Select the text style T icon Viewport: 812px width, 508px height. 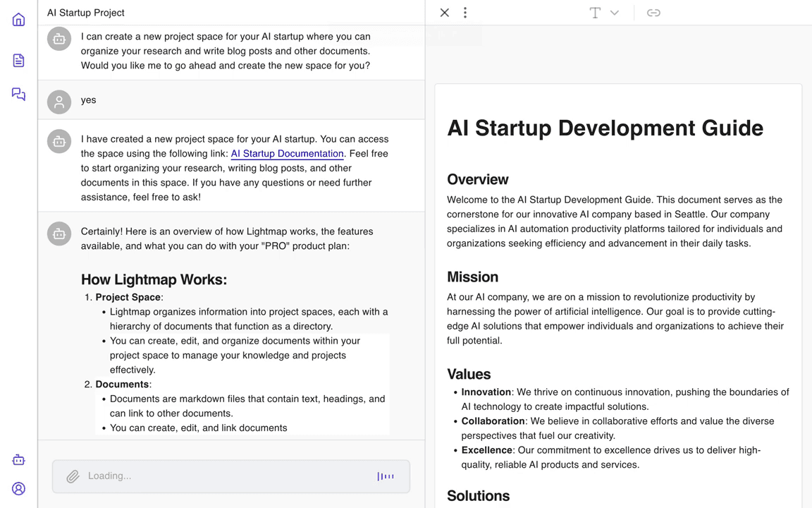coord(595,13)
